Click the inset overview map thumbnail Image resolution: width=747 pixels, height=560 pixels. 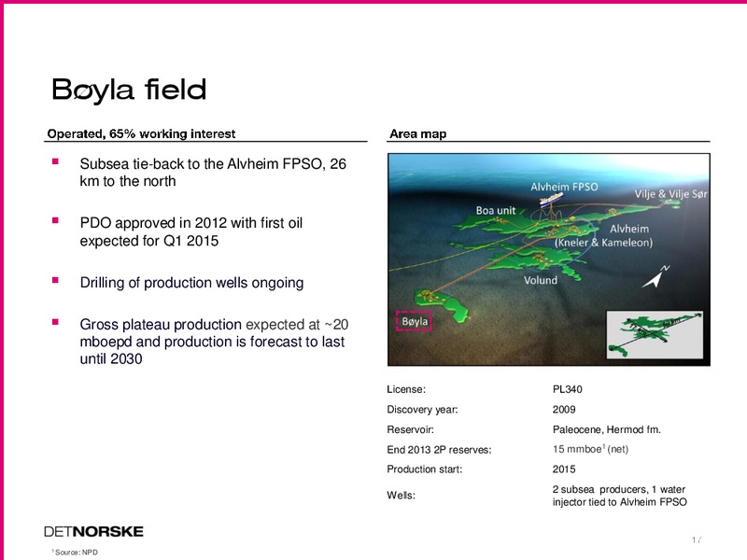[655, 334]
